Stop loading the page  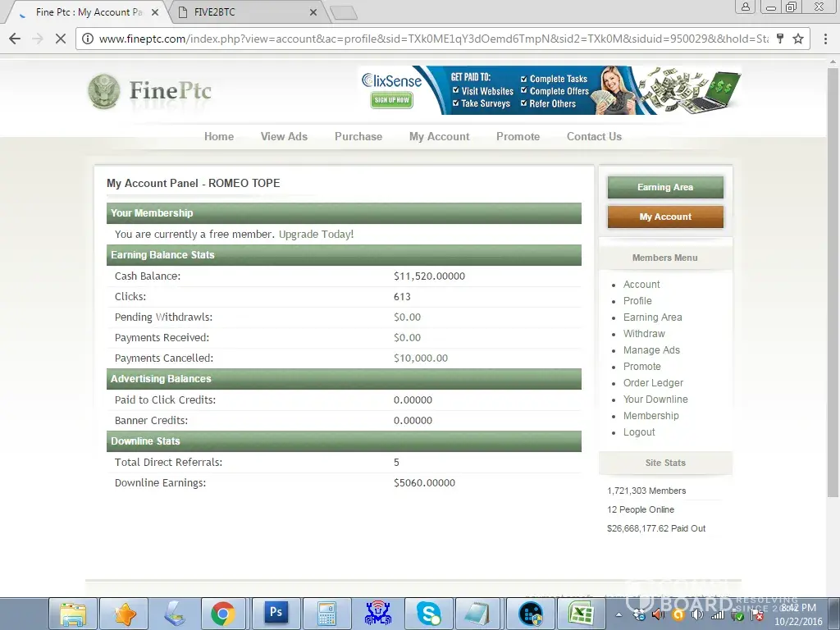tap(61, 39)
